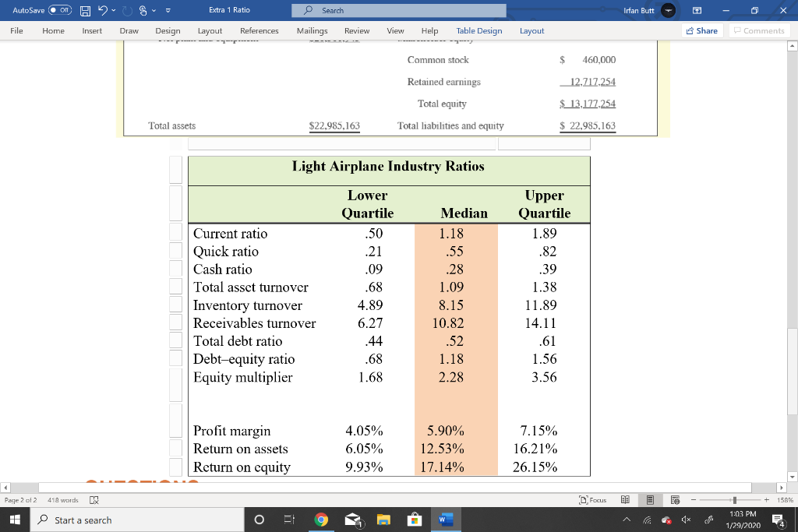This screenshot has height=532, width=798.
Task: Open Task View on the taskbar
Action: (x=289, y=520)
